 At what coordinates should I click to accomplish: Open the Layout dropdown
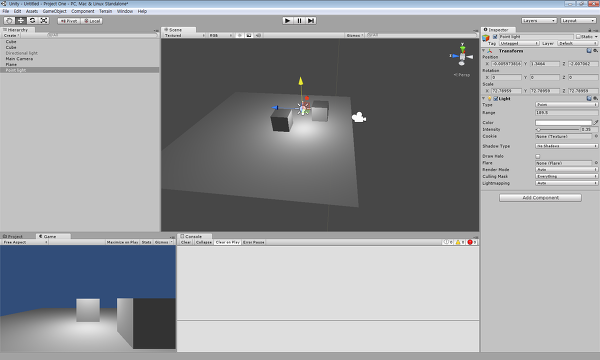[x=578, y=21]
